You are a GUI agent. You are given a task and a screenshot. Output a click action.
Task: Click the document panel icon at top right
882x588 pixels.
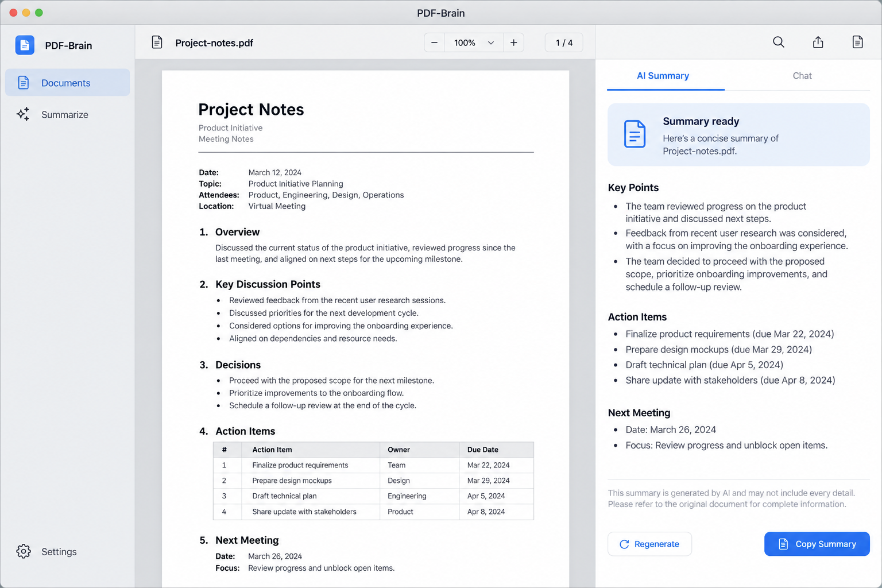857,42
